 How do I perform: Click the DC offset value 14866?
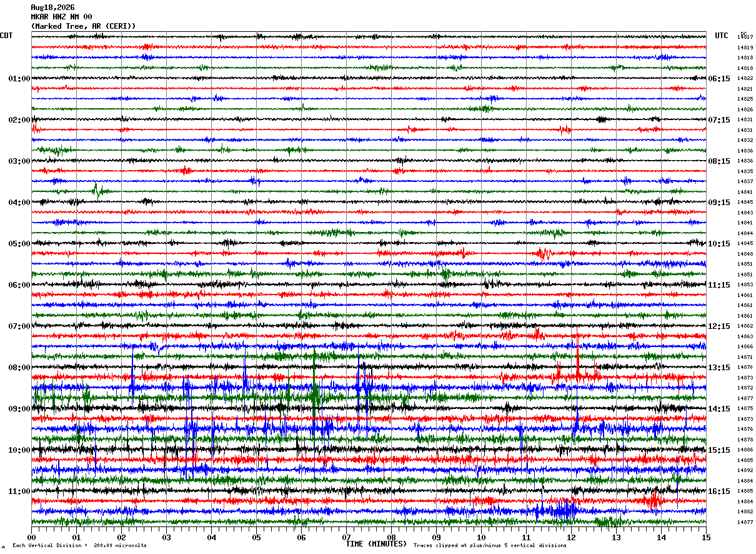(x=745, y=347)
